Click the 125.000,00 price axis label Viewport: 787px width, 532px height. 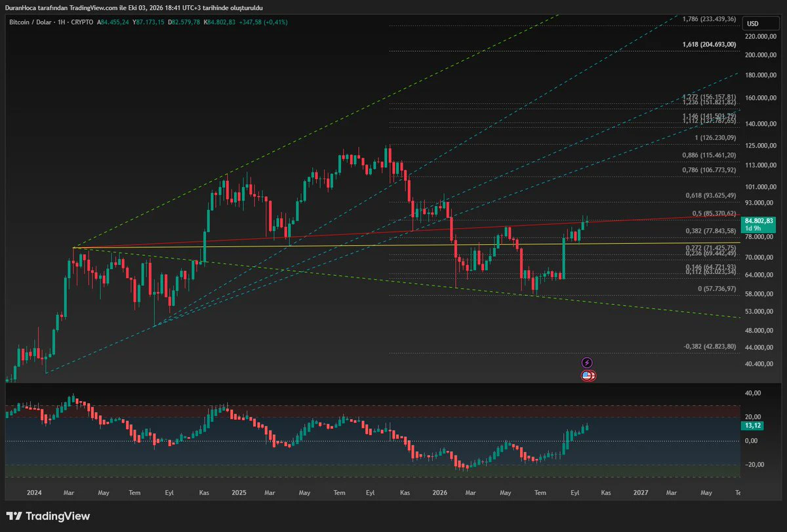click(x=760, y=145)
